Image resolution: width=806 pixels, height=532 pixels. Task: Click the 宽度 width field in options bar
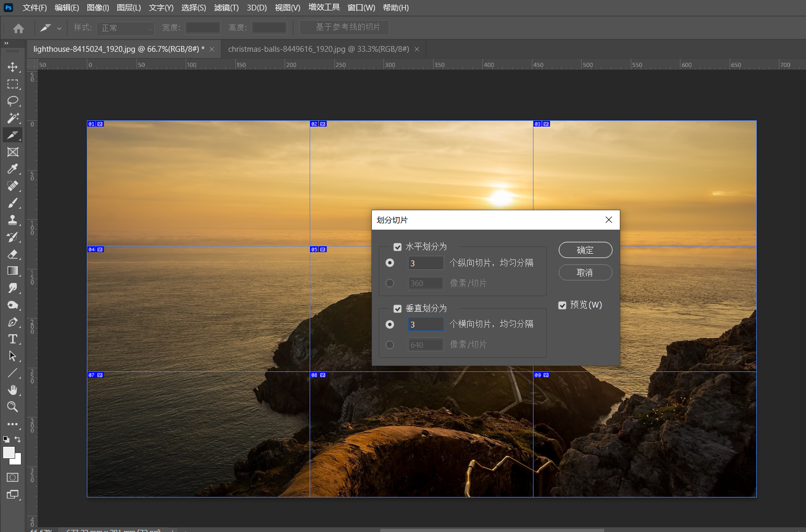[203, 28]
